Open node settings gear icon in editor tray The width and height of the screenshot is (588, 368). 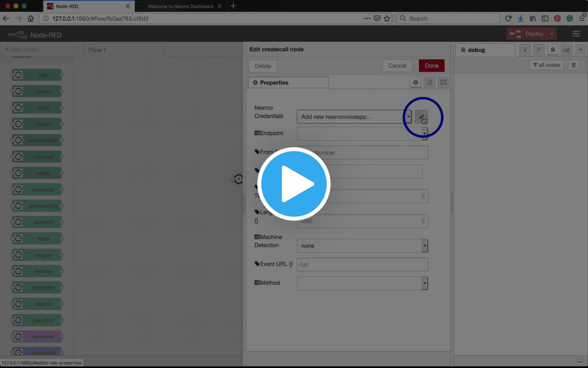click(416, 82)
